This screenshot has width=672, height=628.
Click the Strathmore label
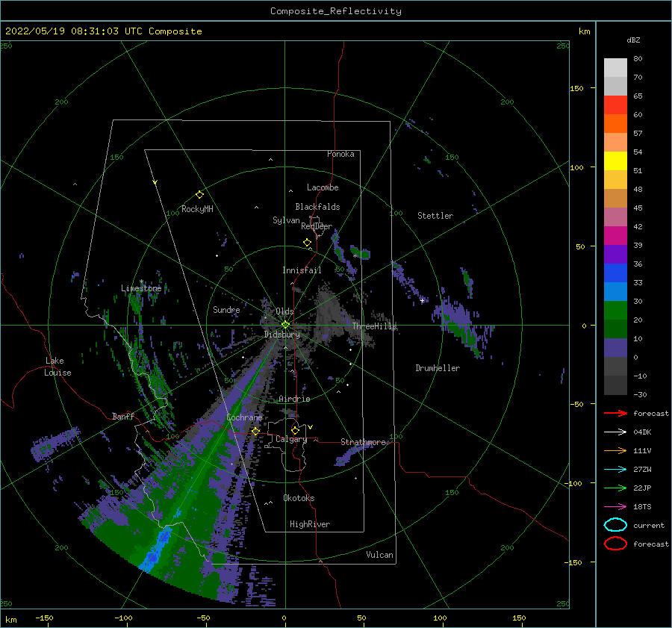[x=364, y=441]
